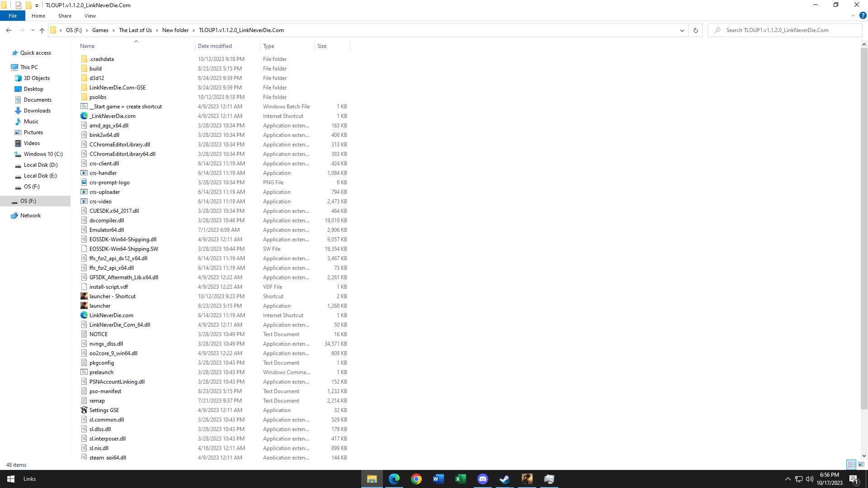Open Local Disk (D:) in sidebar
868x488 pixels.
[x=41, y=165]
